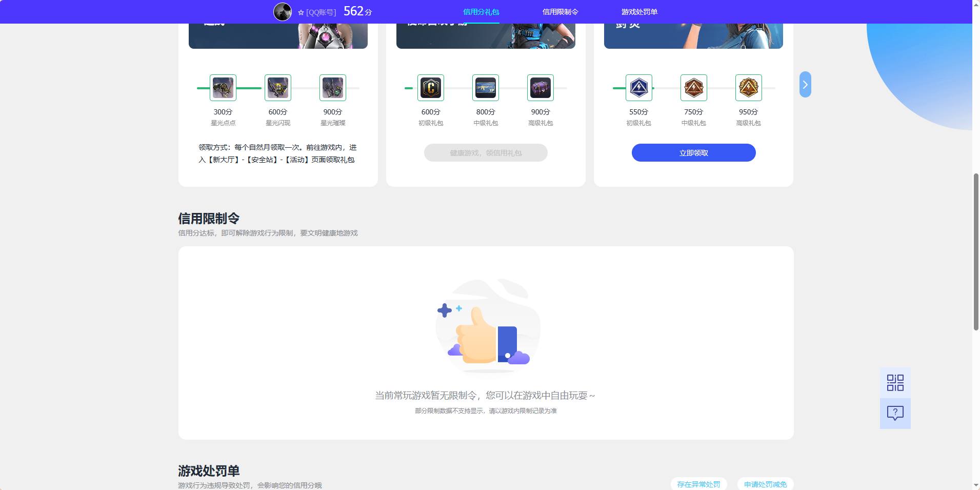
Task: Click the 信用限制令 section heading
Action: [209, 219]
